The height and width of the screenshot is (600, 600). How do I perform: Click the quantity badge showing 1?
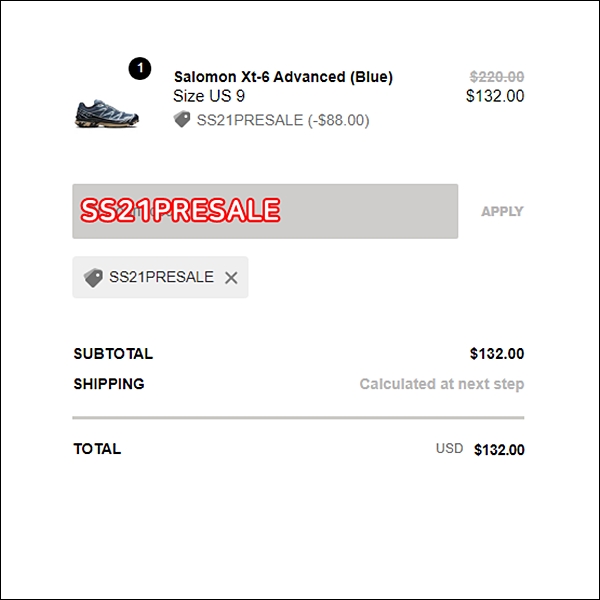(x=140, y=68)
